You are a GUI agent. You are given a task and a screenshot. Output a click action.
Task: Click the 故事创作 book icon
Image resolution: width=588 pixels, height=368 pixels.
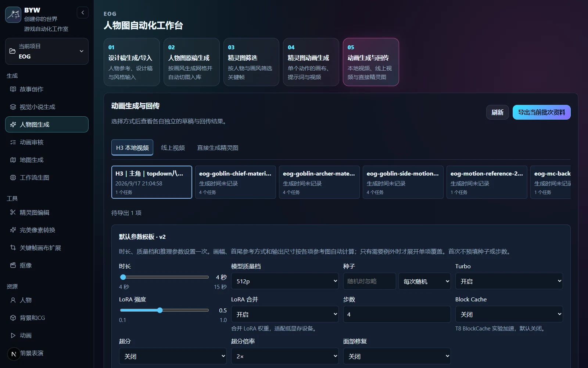pos(13,89)
